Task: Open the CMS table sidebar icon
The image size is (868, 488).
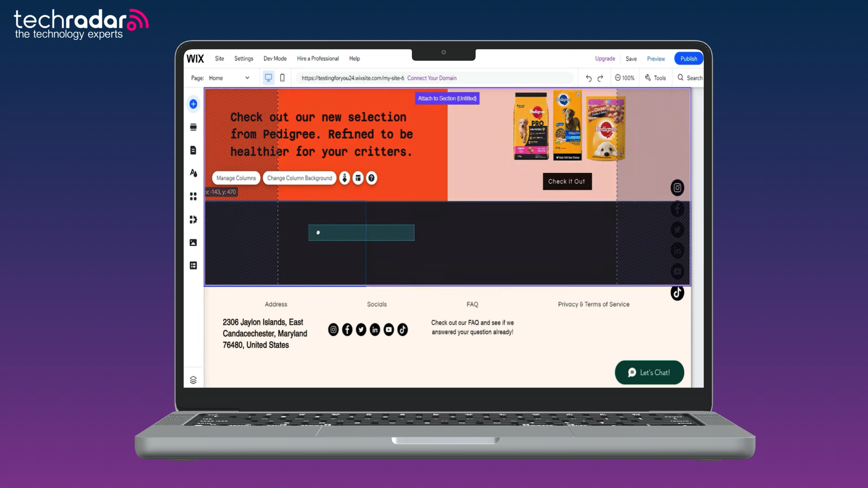Action: pos(193,265)
